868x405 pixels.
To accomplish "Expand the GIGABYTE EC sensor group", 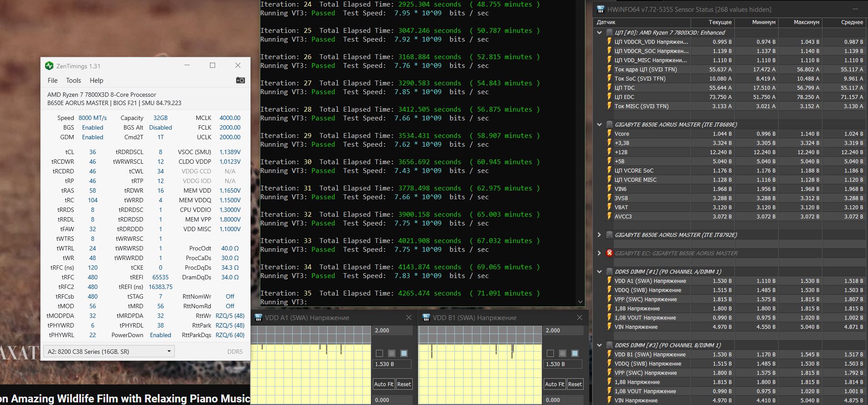I will (599, 253).
